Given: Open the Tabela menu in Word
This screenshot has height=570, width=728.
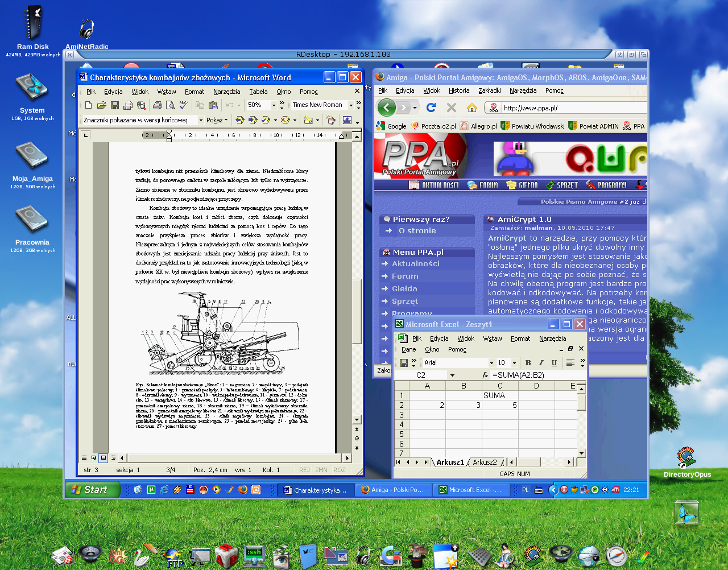Looking at the screenshot, I should (258, 92).
